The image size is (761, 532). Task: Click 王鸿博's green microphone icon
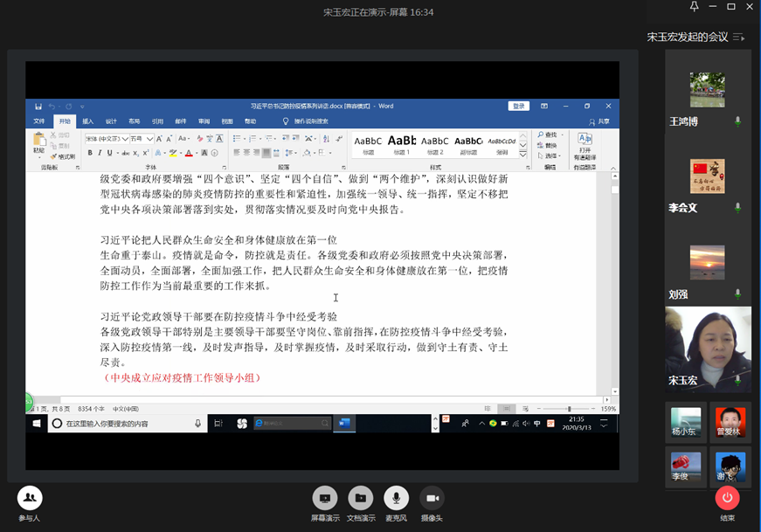click(737, 121)
